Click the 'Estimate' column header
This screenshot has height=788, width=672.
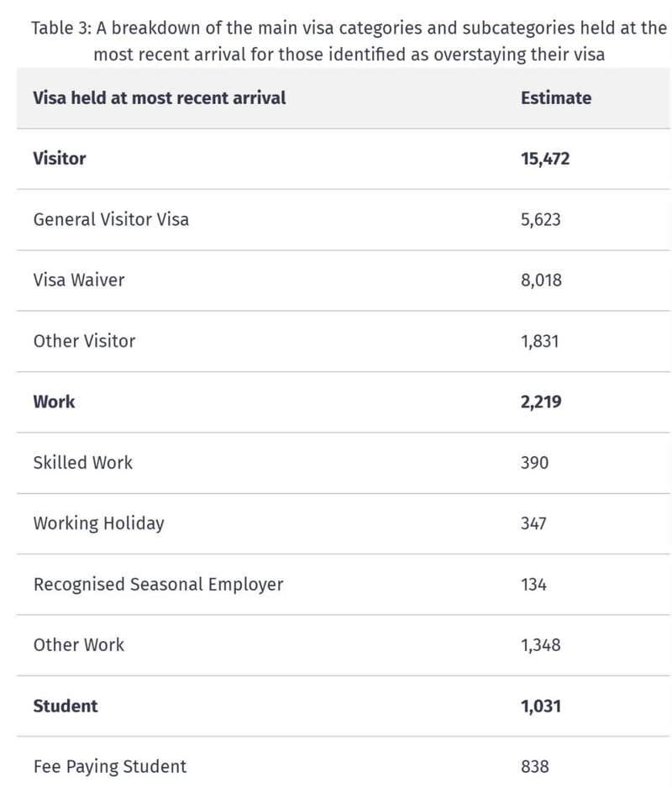tap(556, 97)
